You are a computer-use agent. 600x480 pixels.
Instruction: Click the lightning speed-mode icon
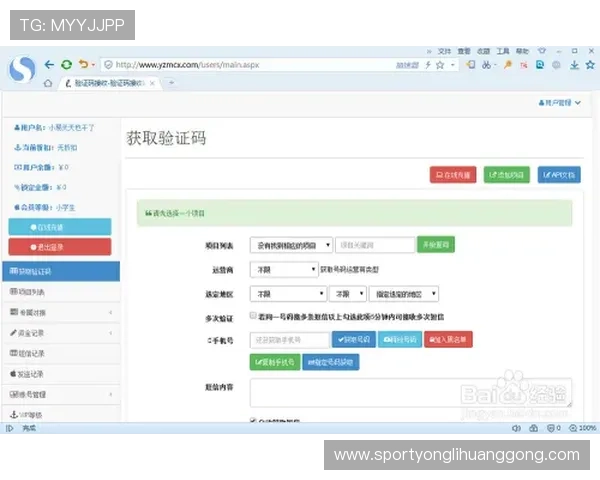coord(428,65)
